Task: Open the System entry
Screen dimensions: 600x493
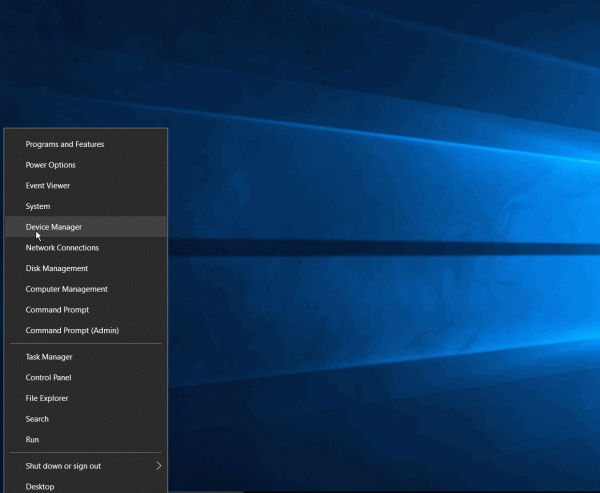Action: (86, 206)
